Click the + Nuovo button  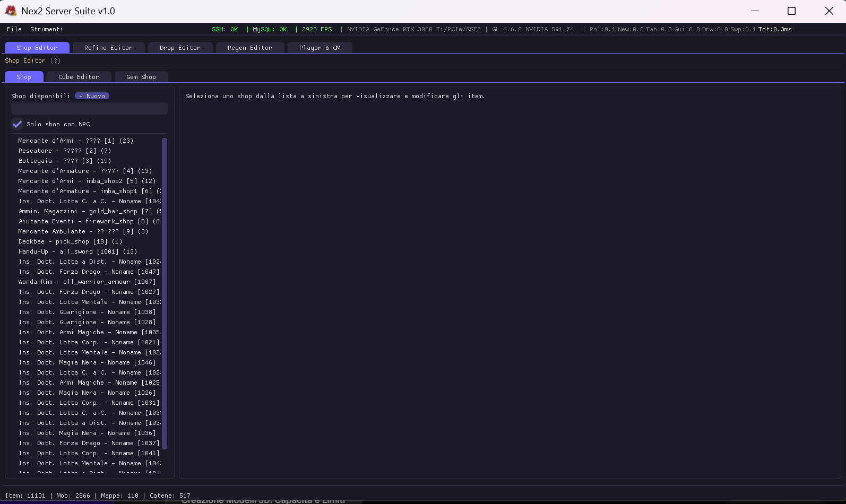(x=92, y=96)
